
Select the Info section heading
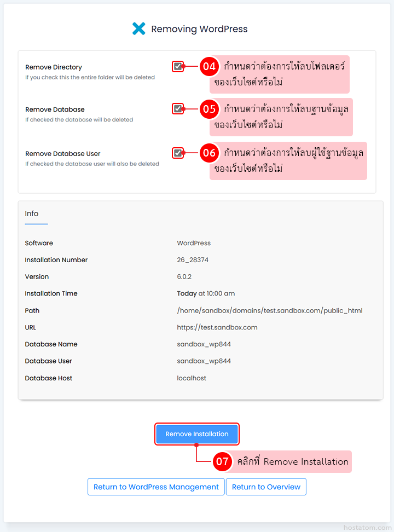pyautogui.click(x=32, y=213)
